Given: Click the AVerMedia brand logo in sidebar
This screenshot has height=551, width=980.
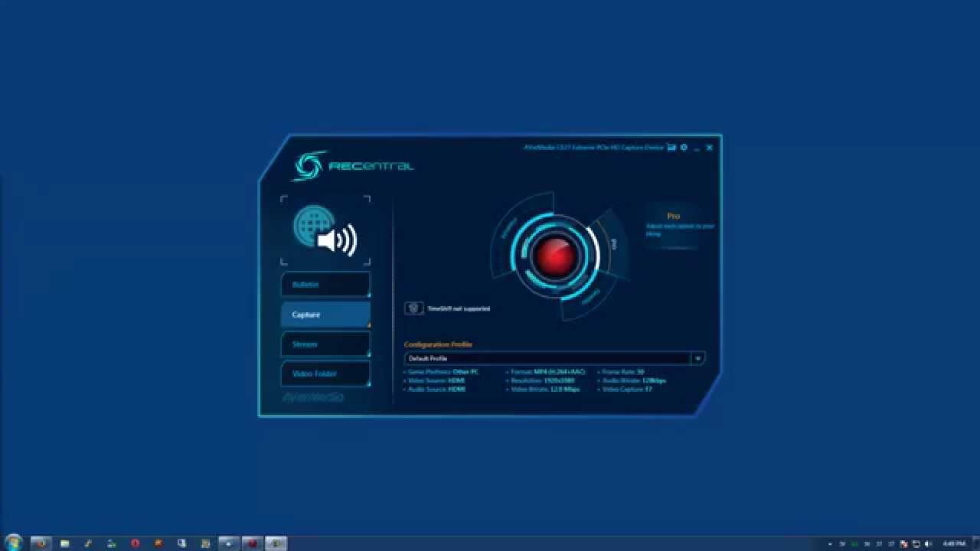Looking at the screenshot, I should point(313,398).
